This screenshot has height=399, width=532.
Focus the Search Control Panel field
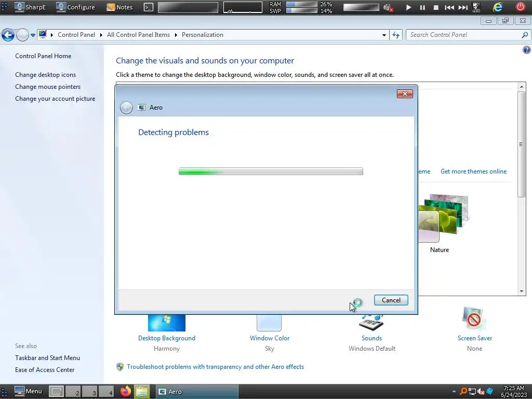468,35
